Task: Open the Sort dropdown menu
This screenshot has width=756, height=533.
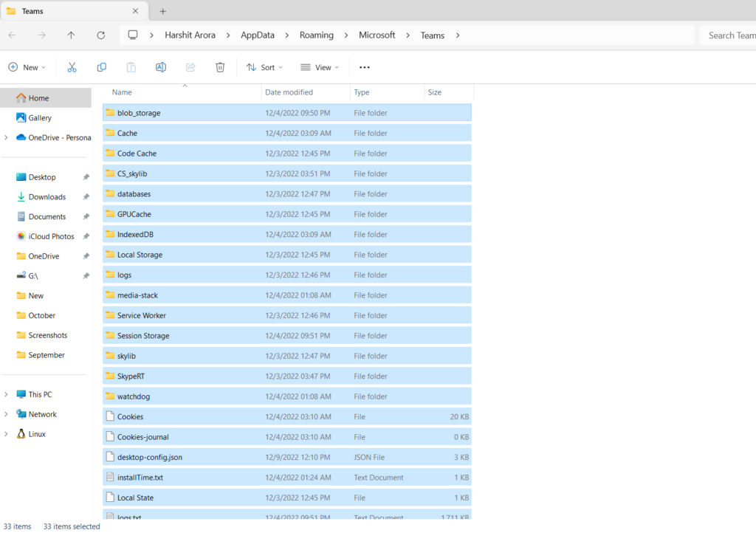Action: [264, 67]
